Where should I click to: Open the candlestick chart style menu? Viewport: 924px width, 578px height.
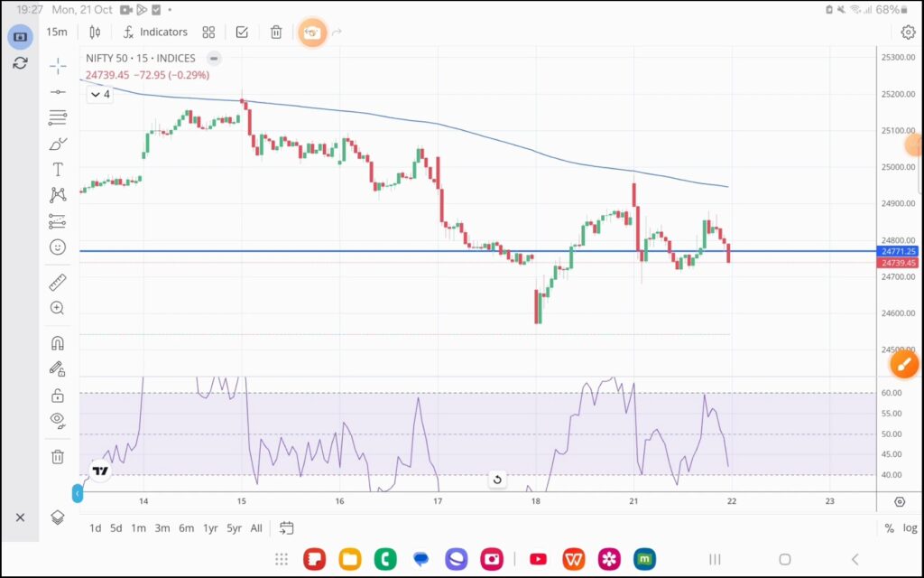(x=95, y=33)
